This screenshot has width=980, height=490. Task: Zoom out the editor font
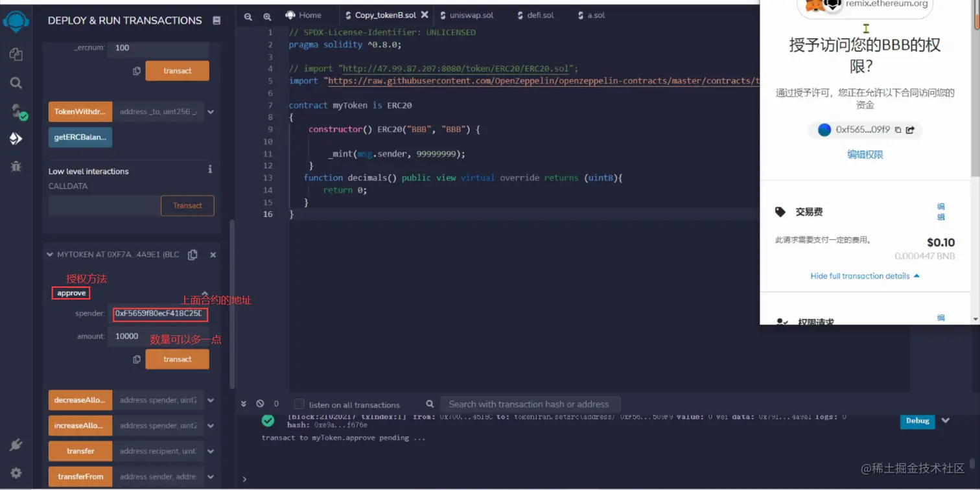(248, 17)
